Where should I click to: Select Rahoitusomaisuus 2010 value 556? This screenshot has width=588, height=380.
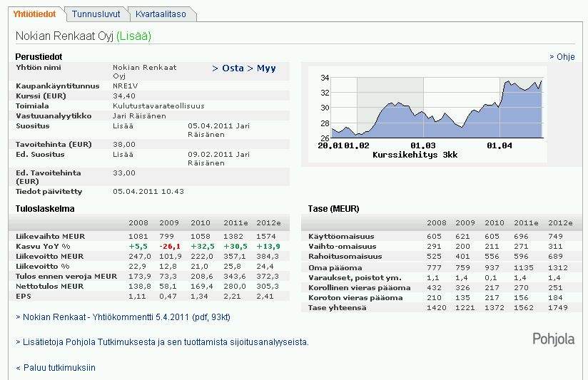[x=492, y=257]
